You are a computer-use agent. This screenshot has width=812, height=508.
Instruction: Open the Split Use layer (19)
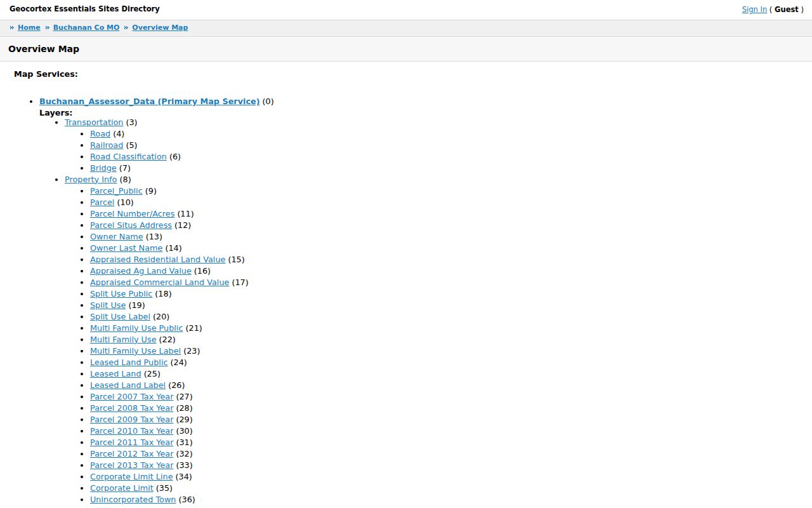click(x=108, y=305)
